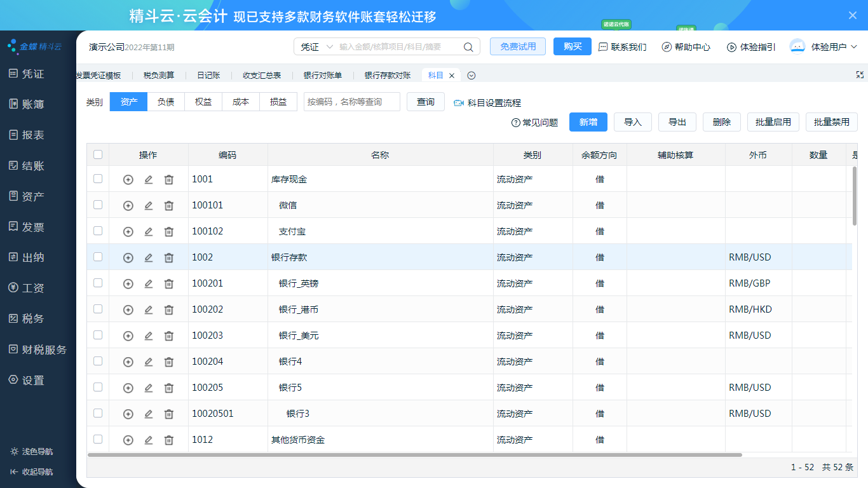Delete the 支付宝 account via trash icon
The height and width of the screenshot is (488, 868).
tap(169, 232)
